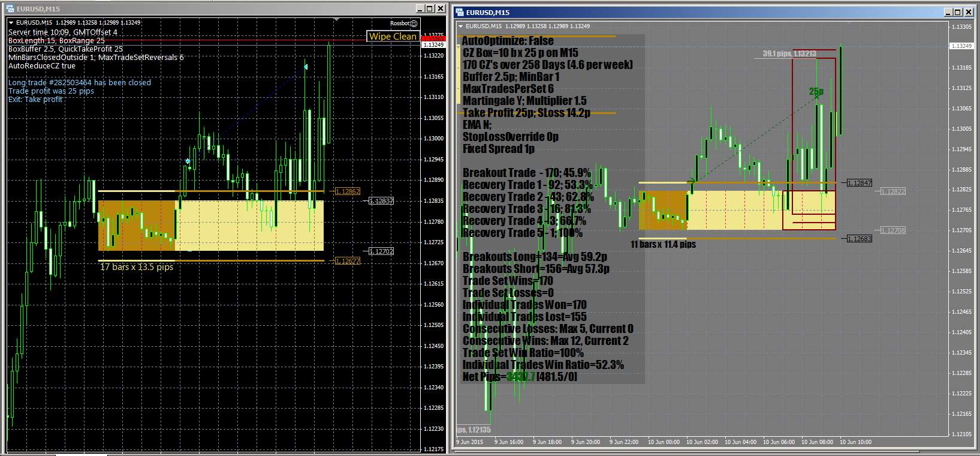
Task: Click 'Long trade #282503464 has been closed' message
Action: [x=80, y=83]
